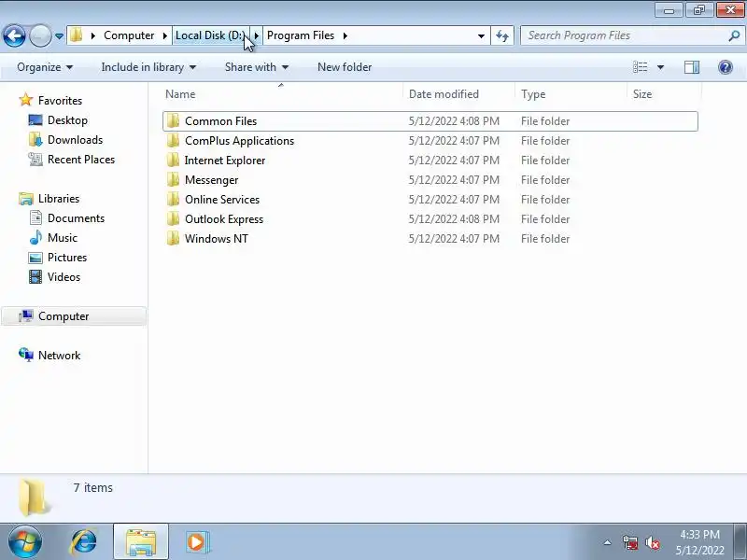
Task: Click the Windows NT folder name
Action: pos(217,239)
